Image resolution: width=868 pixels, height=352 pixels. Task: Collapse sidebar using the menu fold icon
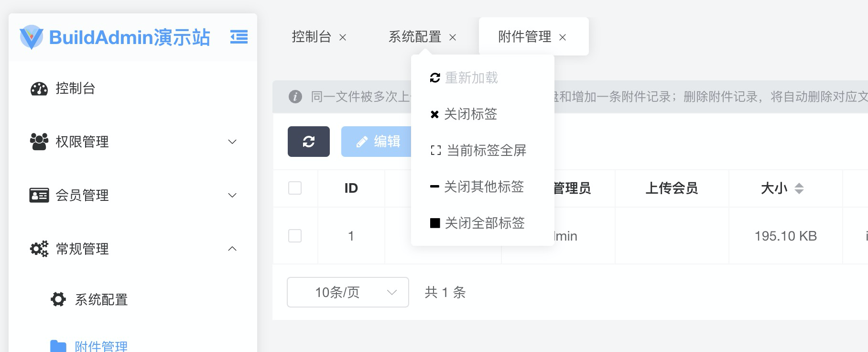pyautogui.click(x=239, y=37)
